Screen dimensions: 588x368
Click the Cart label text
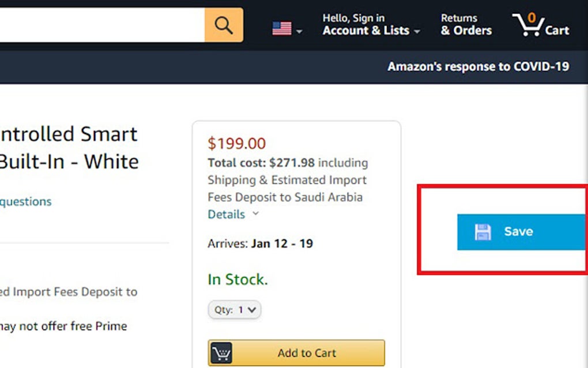coord(557,31)
